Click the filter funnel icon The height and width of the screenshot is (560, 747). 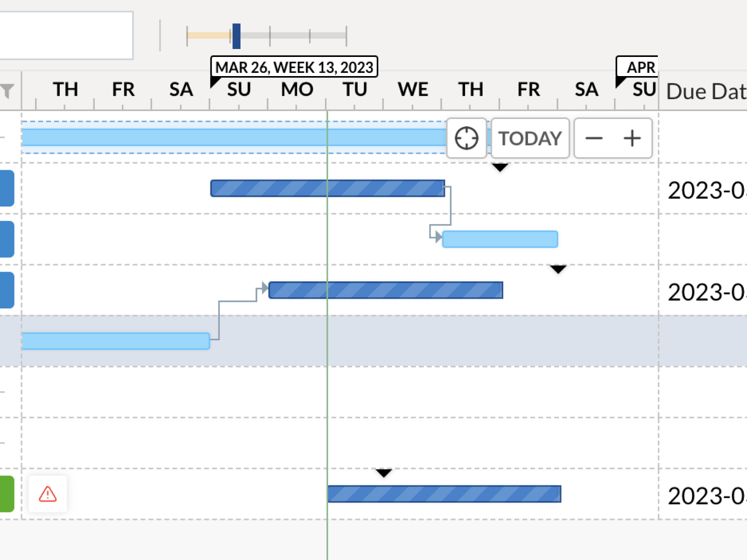click(7, 91)
